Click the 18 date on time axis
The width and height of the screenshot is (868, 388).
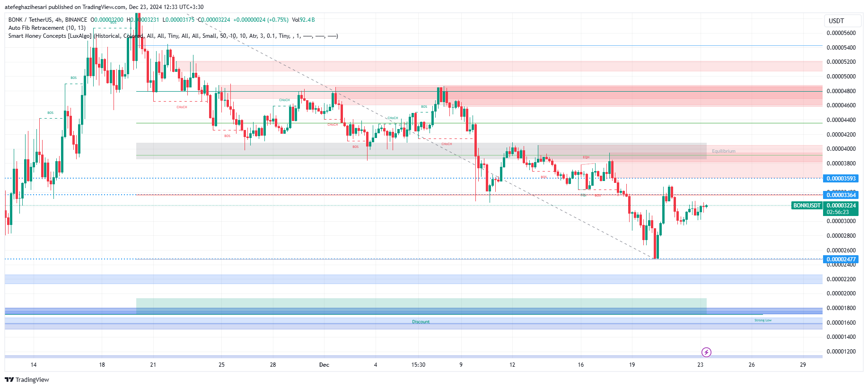pos(102,365)
